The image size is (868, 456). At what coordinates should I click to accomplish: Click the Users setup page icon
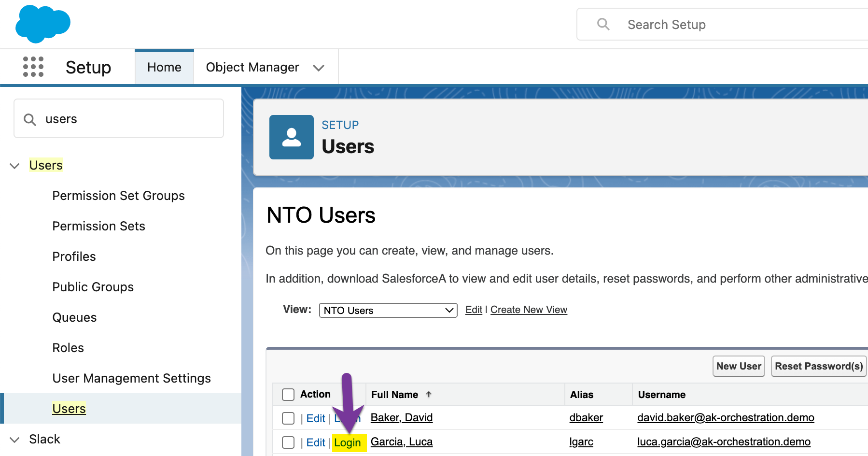click(x=292, y=137)
